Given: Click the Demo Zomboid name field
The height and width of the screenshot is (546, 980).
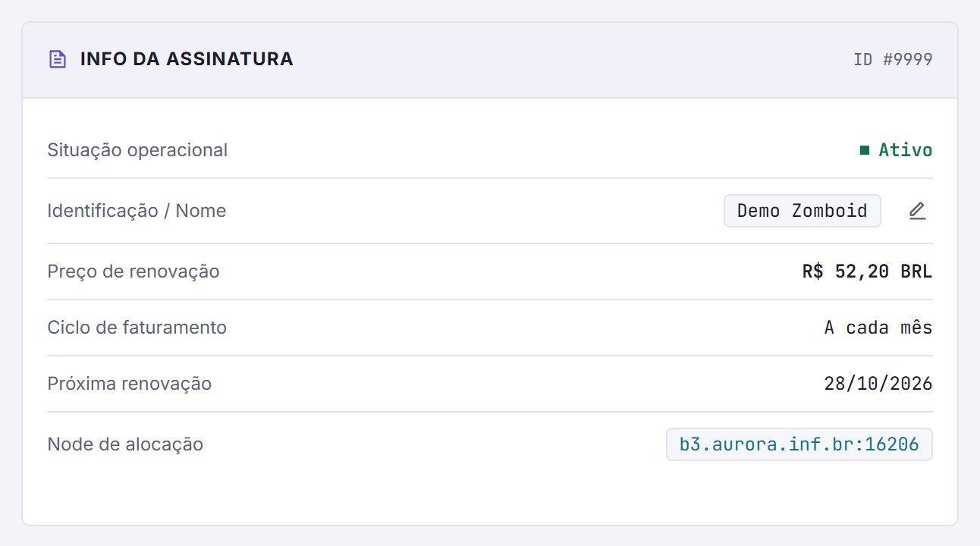Looking at the screenshot, I should point(803,211).
